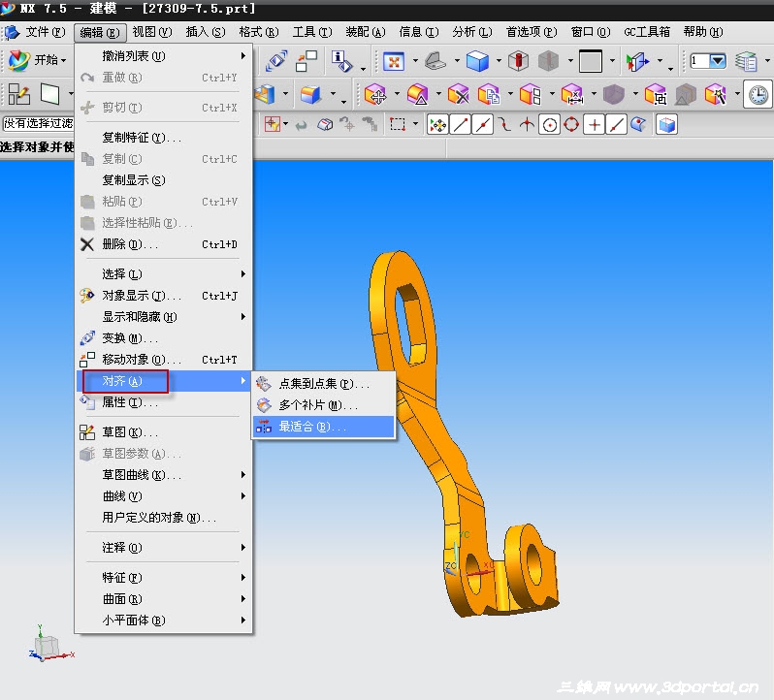Choose 点集到点集 submenu entry
The width and height of the screenshot is (774, 700).
click(x=323, y=383)
